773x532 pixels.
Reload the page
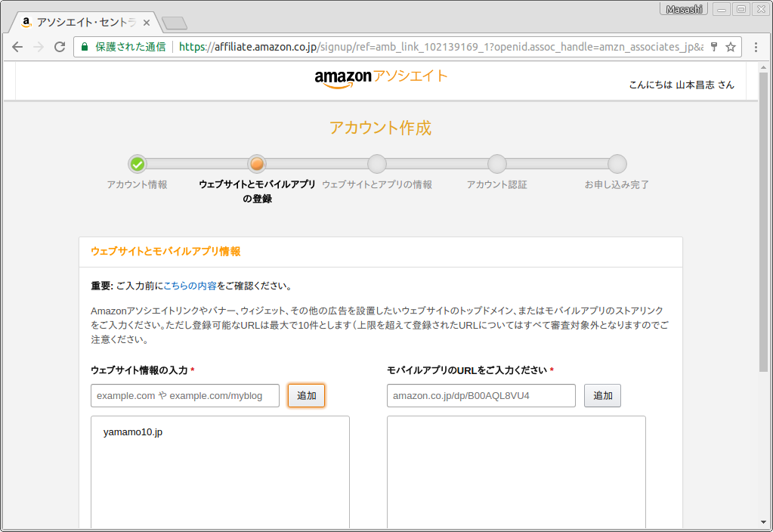click(60, 47)
